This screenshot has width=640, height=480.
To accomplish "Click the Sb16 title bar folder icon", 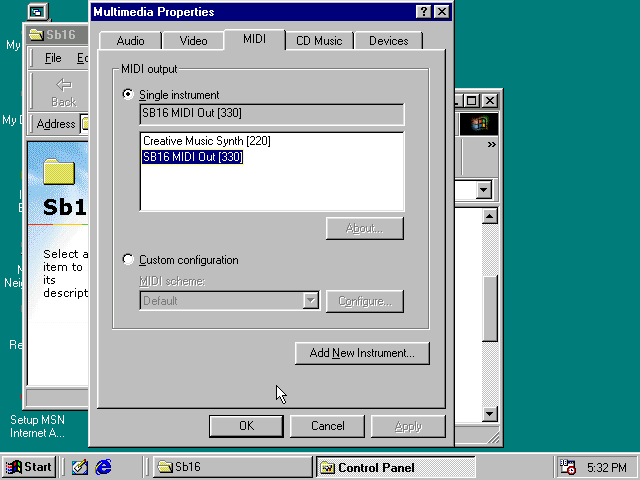I will (x=36, y=35).
